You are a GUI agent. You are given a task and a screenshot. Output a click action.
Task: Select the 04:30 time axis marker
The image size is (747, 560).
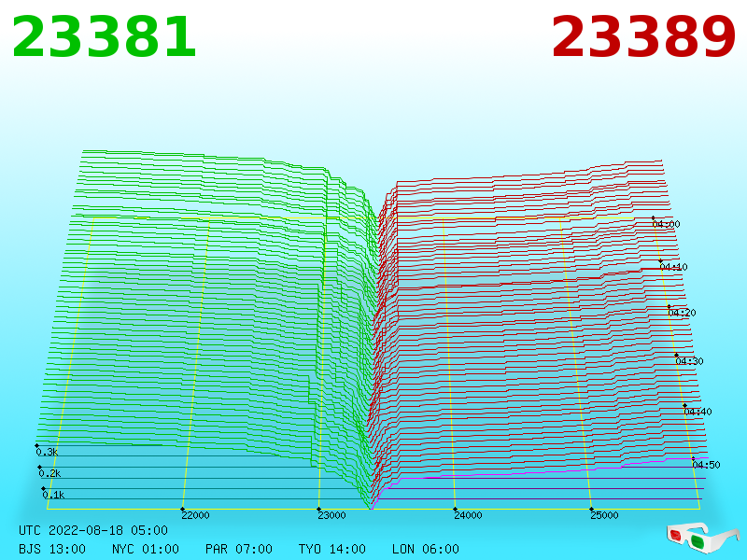click(x=689, y=361)
